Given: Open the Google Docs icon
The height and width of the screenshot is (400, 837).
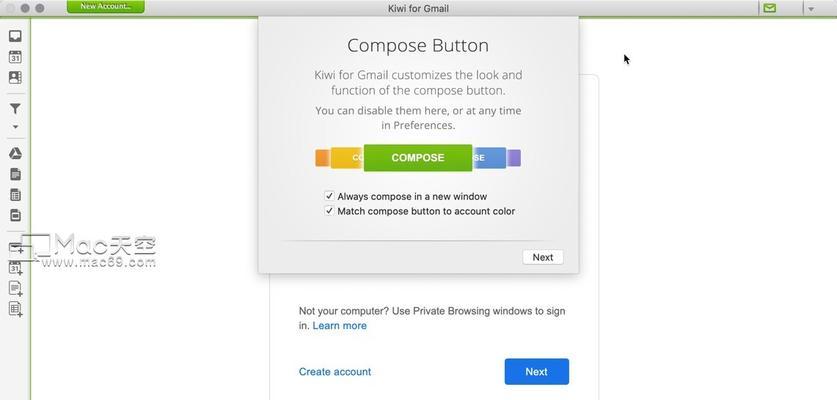Looking at the screenshot, I should tap(15, 174).
